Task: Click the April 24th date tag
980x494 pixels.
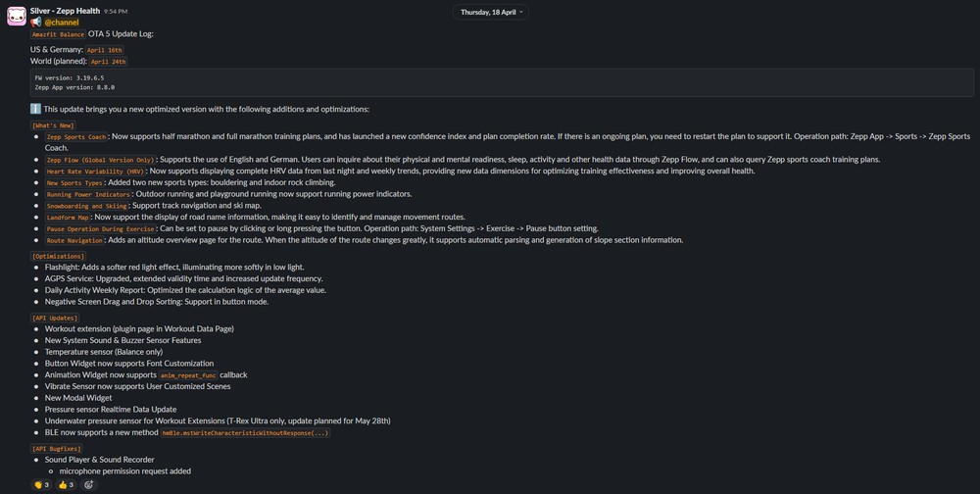Action: coord(107,62)
